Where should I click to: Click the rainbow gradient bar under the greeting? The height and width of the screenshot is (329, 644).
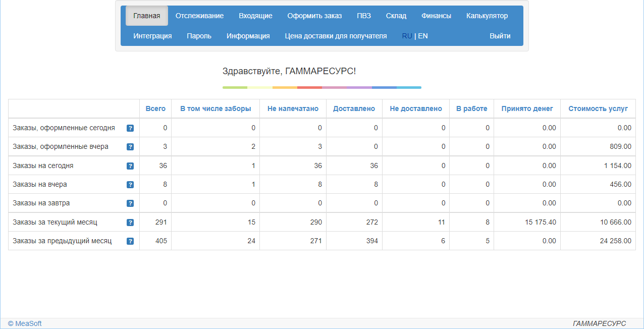tap(321, 87)
